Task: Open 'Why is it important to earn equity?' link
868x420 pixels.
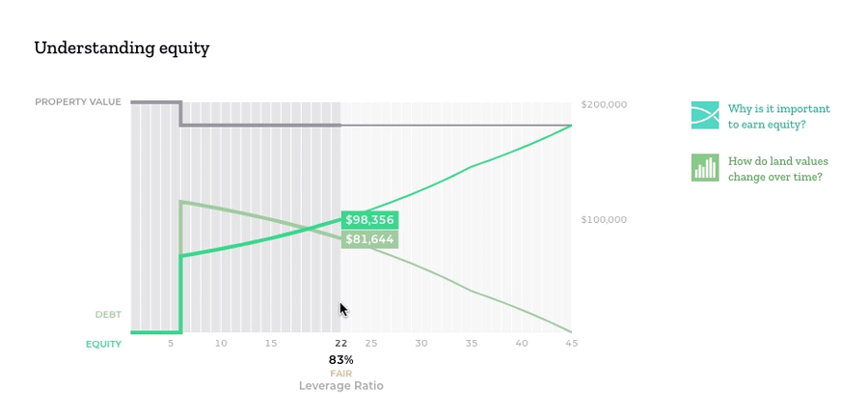Action: (779, 117)
